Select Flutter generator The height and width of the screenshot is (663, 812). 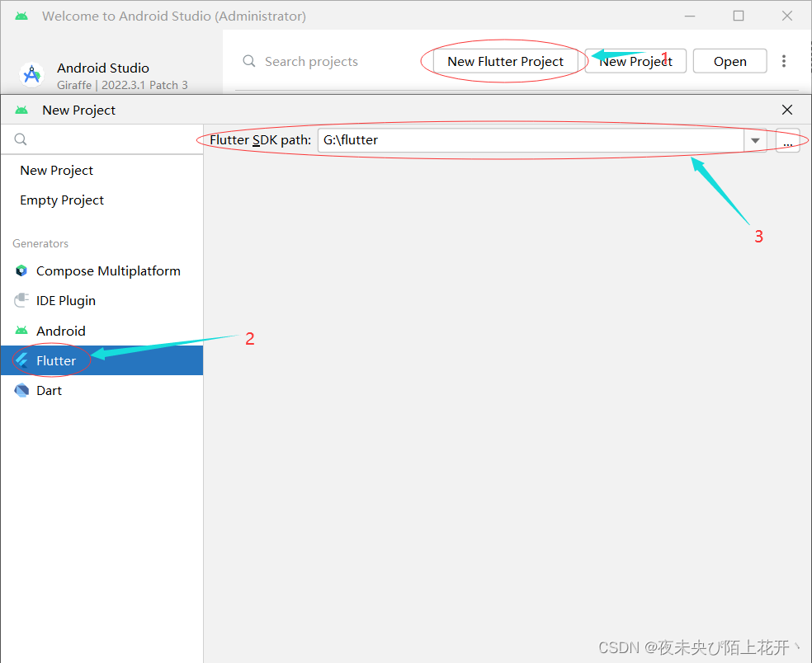point(102,360)
